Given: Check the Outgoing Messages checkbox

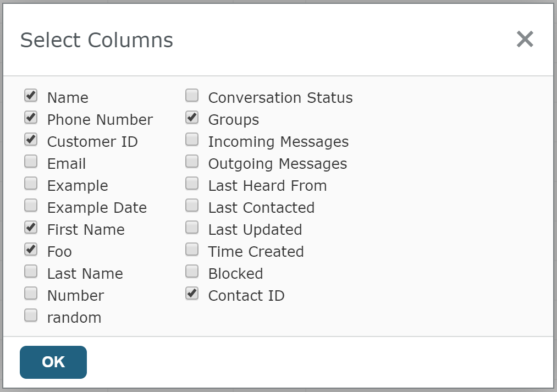Looking at the screenshot, I should pyautogui.click(x=192, y=162).
